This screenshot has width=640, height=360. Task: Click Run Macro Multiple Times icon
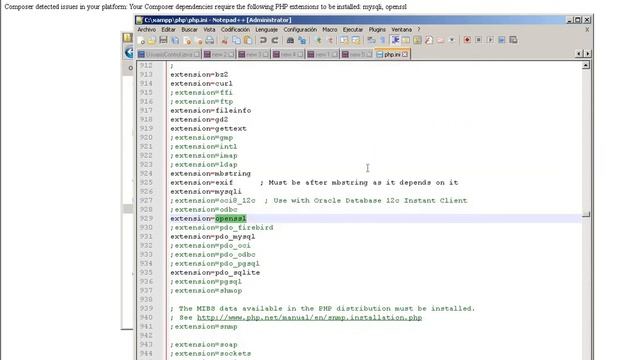point(502,40)
